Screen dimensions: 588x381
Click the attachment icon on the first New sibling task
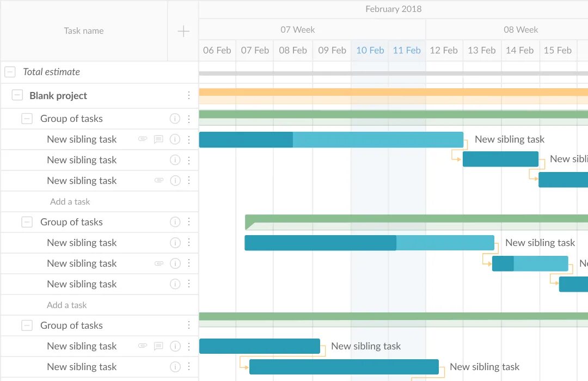143,139
